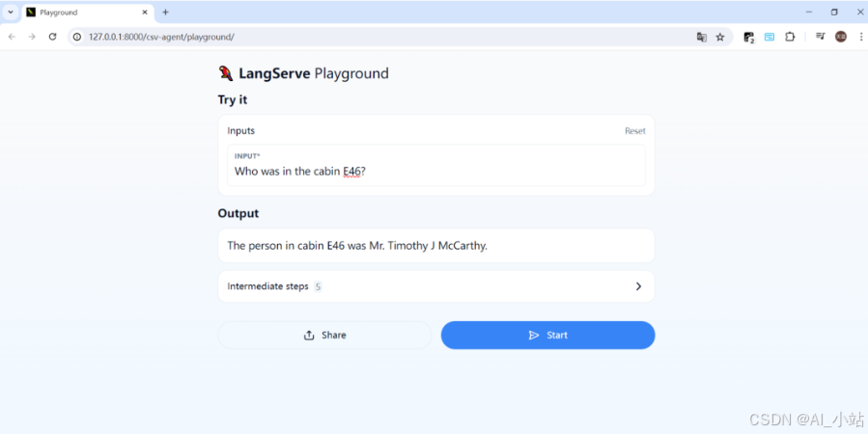This screenshot has width=868, height=434.
Task: Open the Extensions puzzle icon
Action: pos(790,37)
